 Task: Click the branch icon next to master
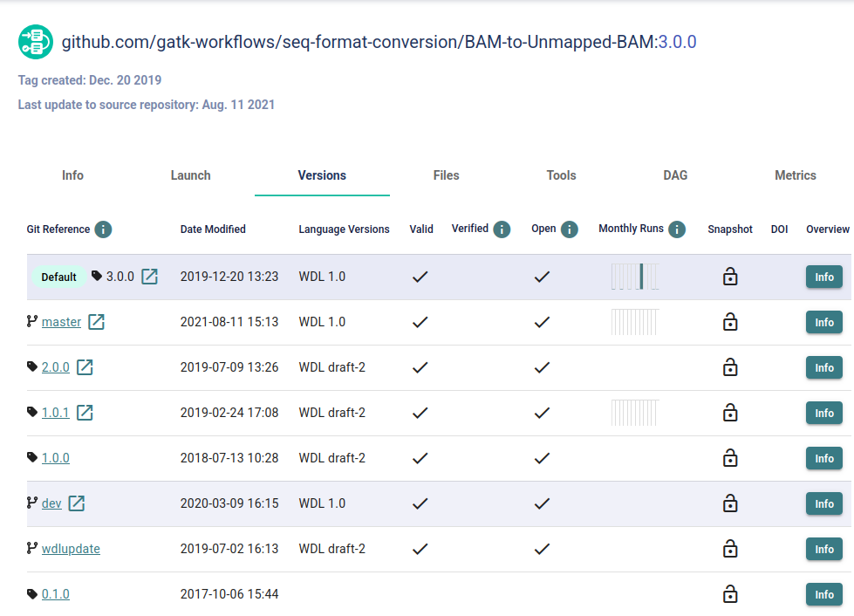click(32, 322)
